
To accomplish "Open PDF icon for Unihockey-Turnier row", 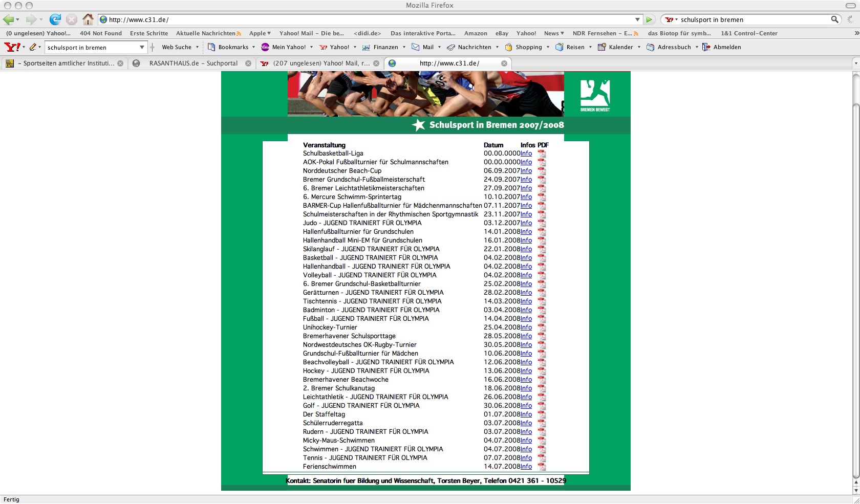I will (x=542, y=327).
